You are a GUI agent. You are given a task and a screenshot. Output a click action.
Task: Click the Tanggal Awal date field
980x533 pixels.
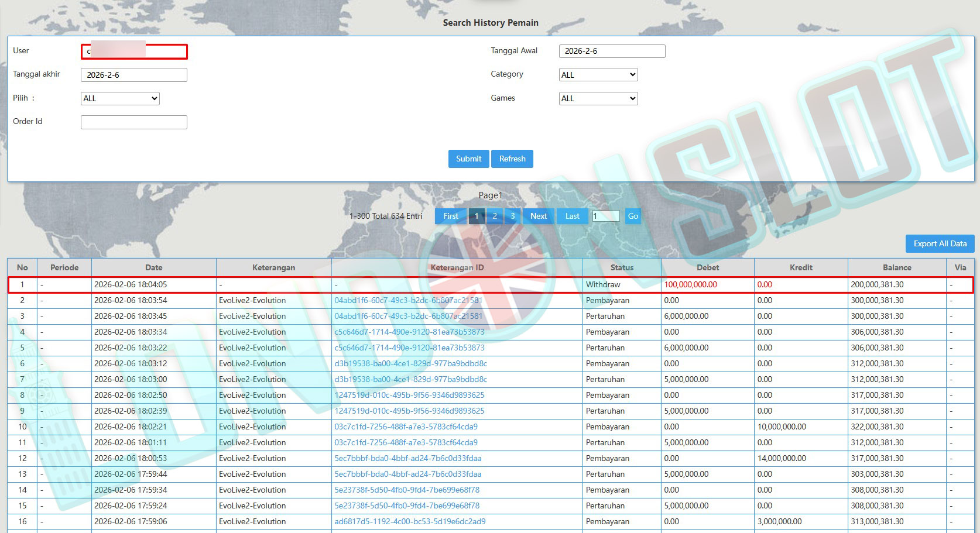pyautogui.click(x=612, y=51)
